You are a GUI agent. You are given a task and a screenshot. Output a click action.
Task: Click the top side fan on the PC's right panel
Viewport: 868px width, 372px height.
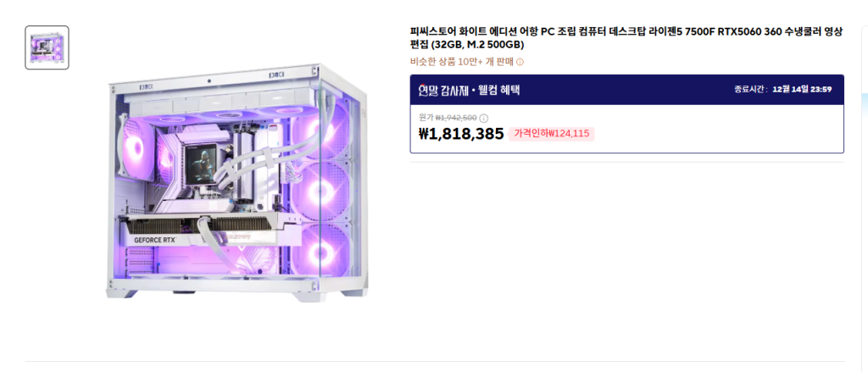(x=320, y=131)
